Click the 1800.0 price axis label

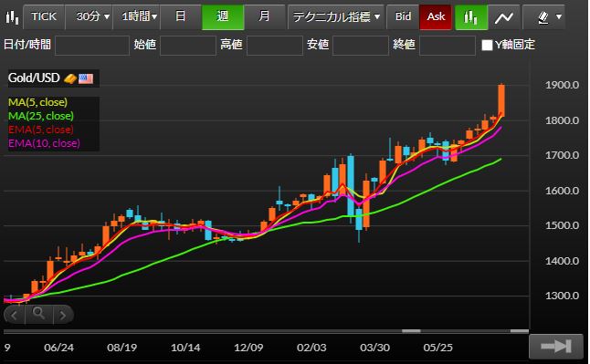coord(563,120)
